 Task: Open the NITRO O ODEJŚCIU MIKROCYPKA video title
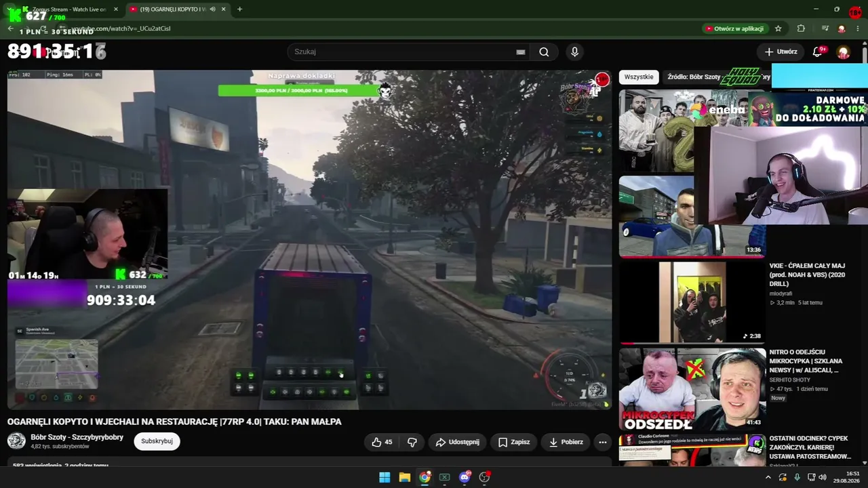click(x=806, y=361)
